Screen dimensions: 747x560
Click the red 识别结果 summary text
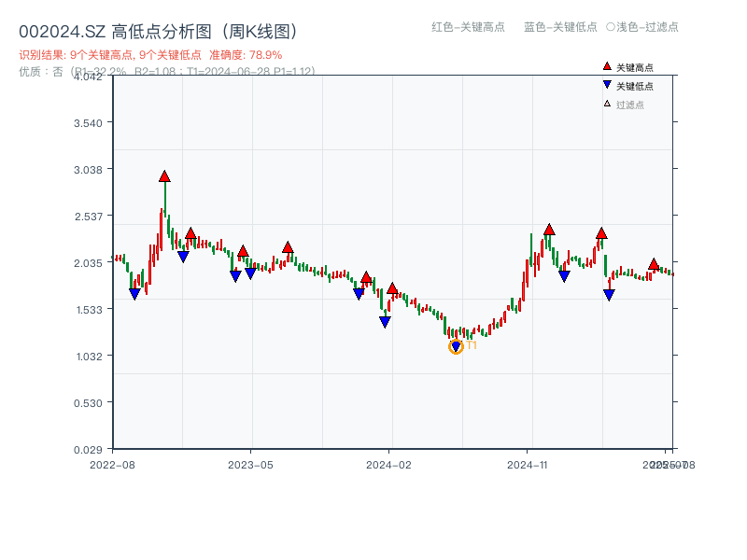click(x=150, y=55)
